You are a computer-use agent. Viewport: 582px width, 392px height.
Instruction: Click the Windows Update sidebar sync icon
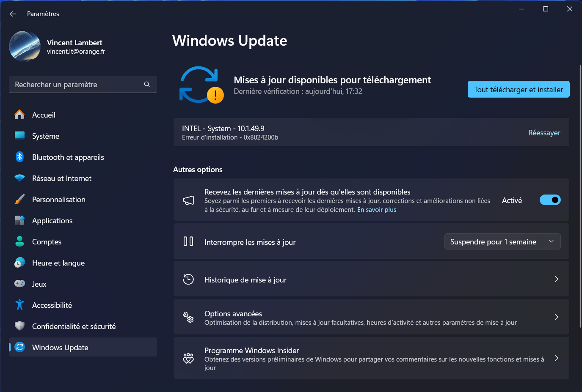coord(19,347)
